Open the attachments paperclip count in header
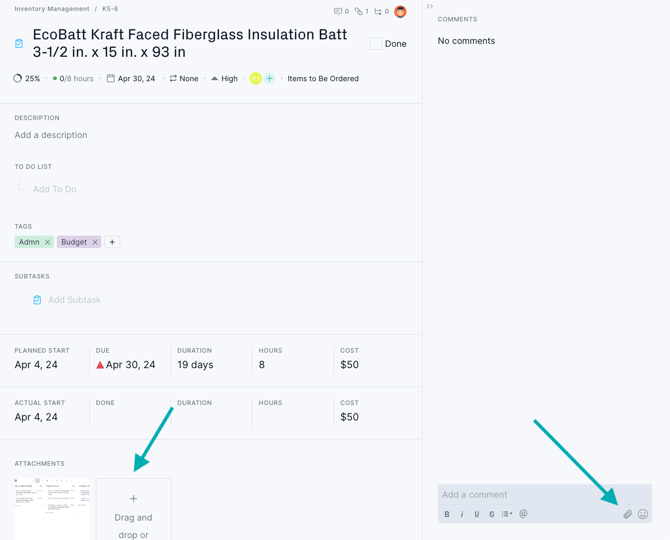The width and height of the screenshot is (670, 540). click(x=361, y=12)
